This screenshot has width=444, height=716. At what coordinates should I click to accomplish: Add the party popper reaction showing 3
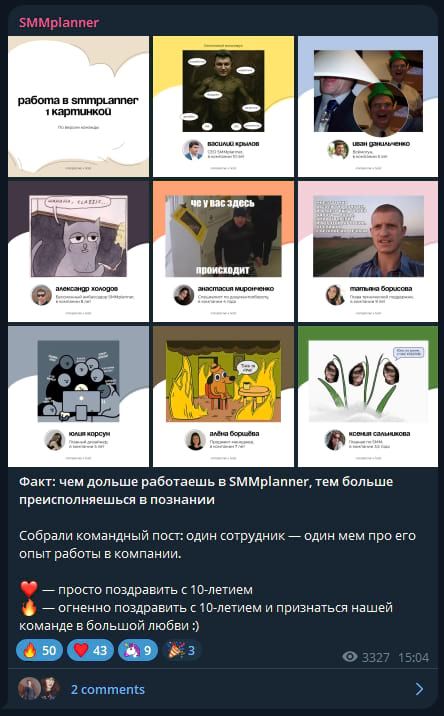[x=181, y=650]
